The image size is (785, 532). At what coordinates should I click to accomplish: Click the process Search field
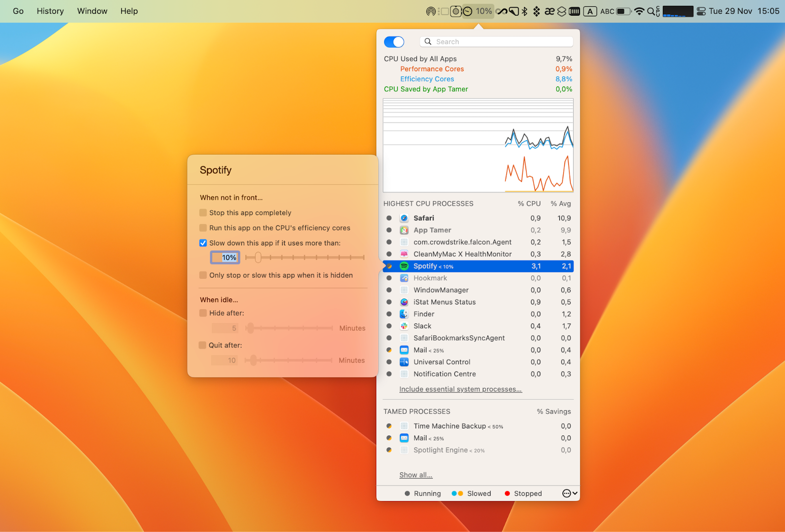(x=496, y=42)
